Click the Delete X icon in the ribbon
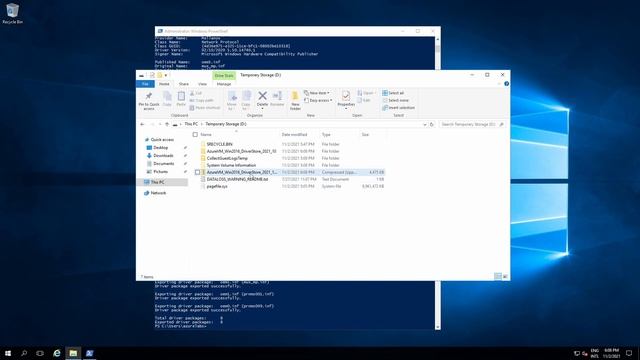The height and width of the screenshot is (360, 640). [262, 96]
